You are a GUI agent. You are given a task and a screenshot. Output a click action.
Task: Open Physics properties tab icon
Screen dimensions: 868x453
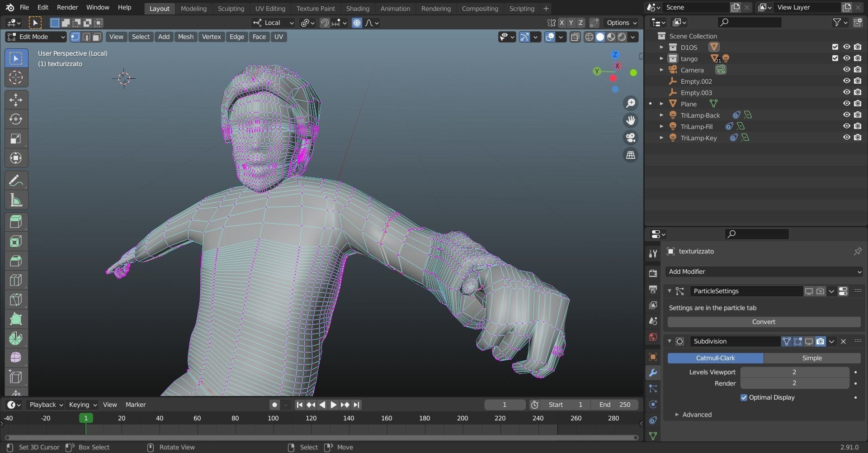[x=653, y=405]
